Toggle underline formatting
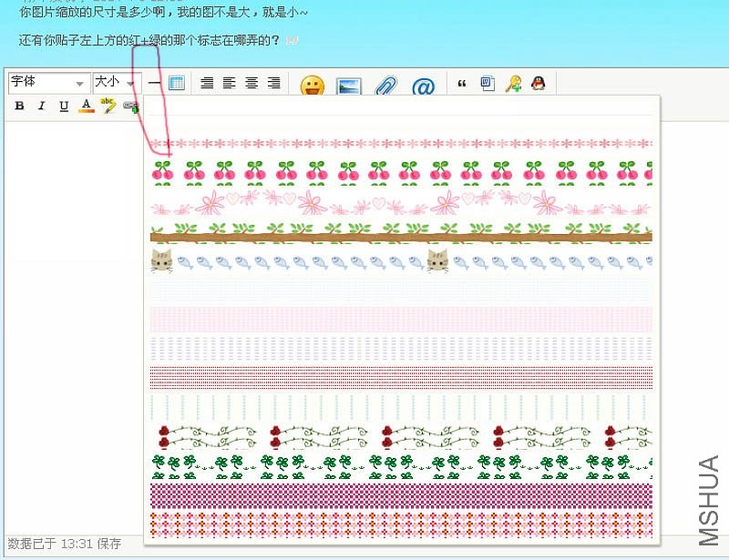 coord(63,106)
